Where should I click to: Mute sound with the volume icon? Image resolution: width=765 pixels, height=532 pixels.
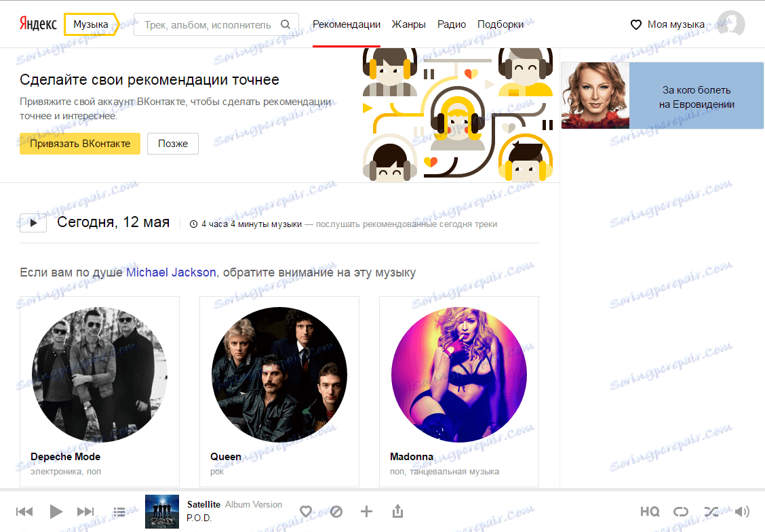[x=742, y=512]
